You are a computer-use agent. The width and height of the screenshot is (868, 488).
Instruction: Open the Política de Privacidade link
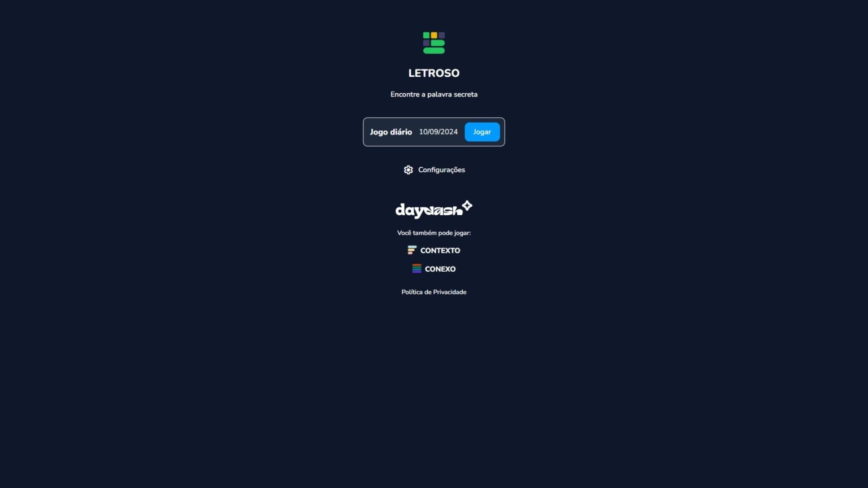(434, 292)
